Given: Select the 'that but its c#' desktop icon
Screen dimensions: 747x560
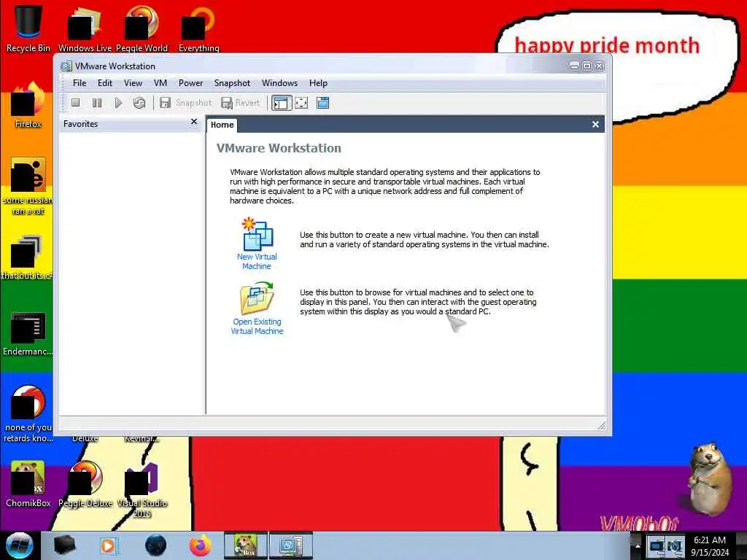Looking at the screenshot, I should [x=27, y=257].
